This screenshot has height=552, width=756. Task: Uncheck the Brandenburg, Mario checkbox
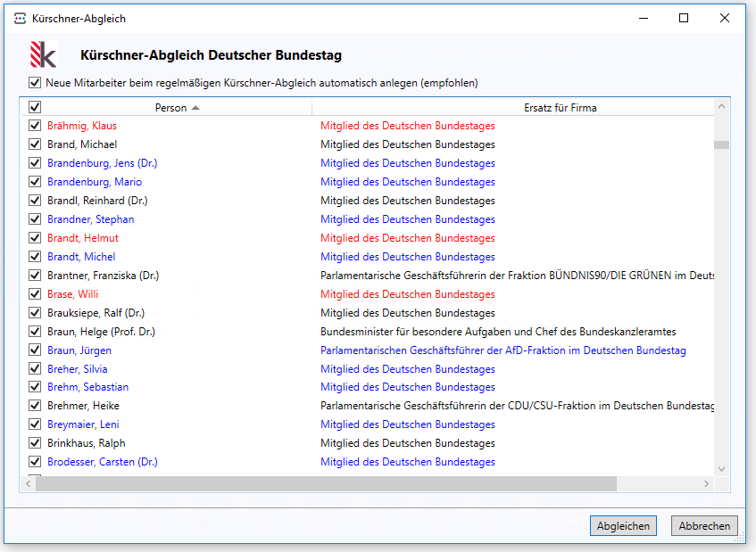click(35, 182)
